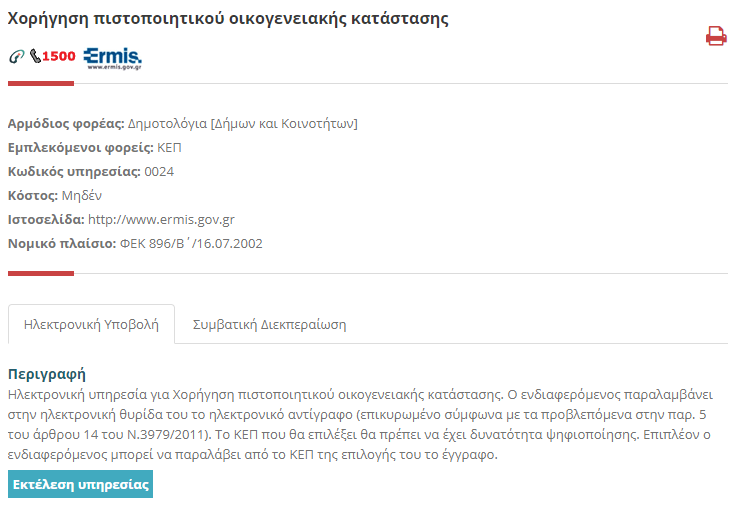Screen dimensions: 736x515
Task: Click the Εμπλεκόμενοι φορείς label
Action: pos(80,147)
